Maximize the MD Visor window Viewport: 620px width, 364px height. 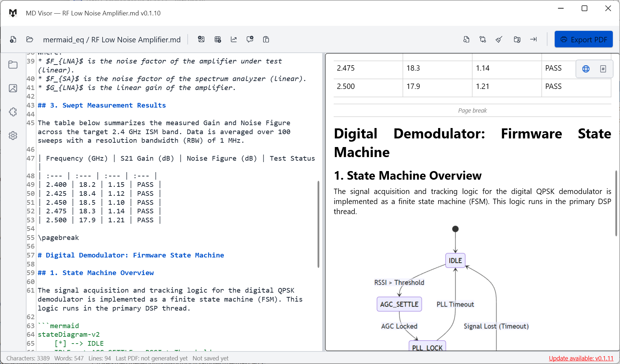pyautogui.click(x=584, y=8)
